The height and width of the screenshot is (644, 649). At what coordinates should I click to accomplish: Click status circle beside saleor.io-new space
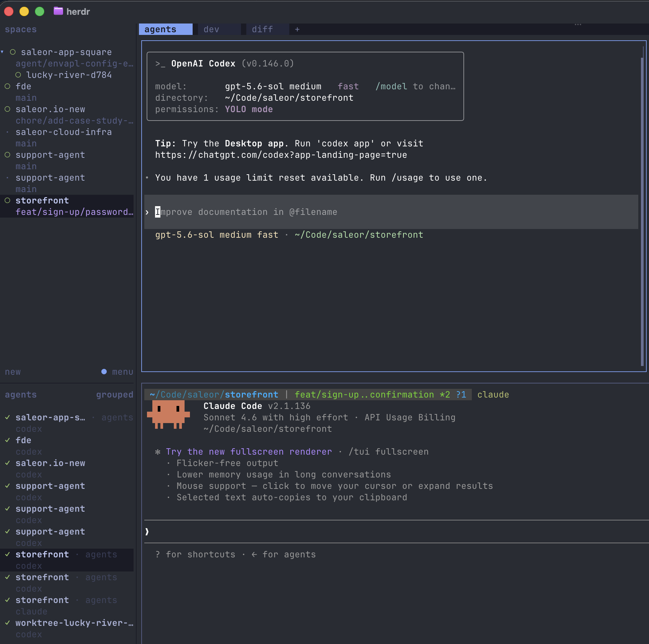7,109
